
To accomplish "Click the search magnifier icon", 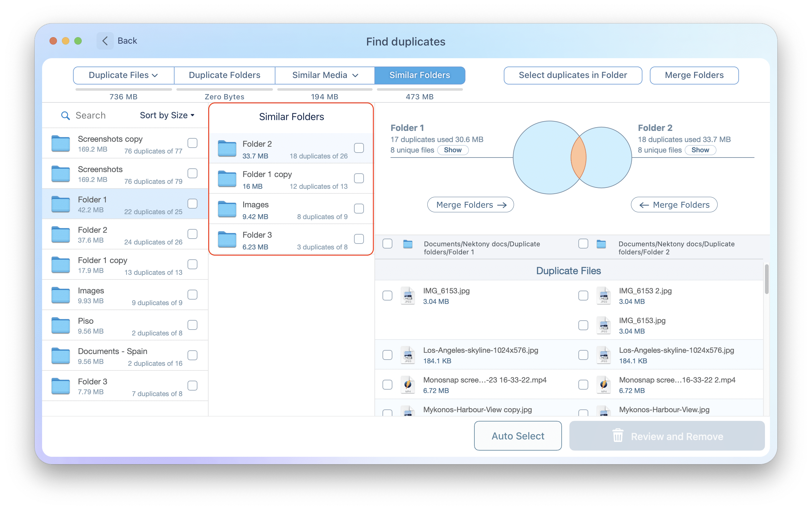I will tap(65, 116).
